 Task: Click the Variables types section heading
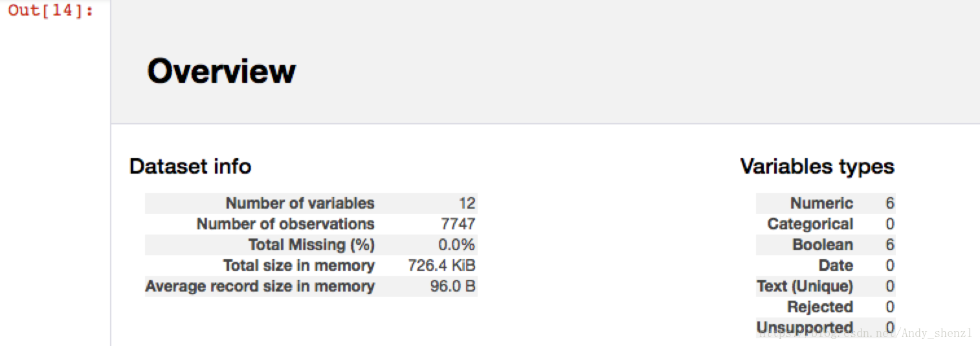pyautogui.click(x=817, y=167)
